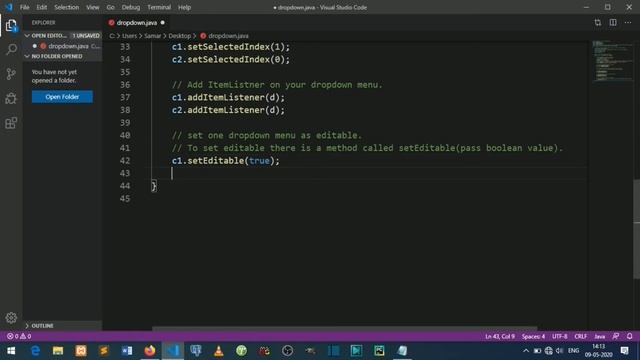Open the Explorer view in activity bar
Viewport: 640px width, 360px height.
(11, 26)
